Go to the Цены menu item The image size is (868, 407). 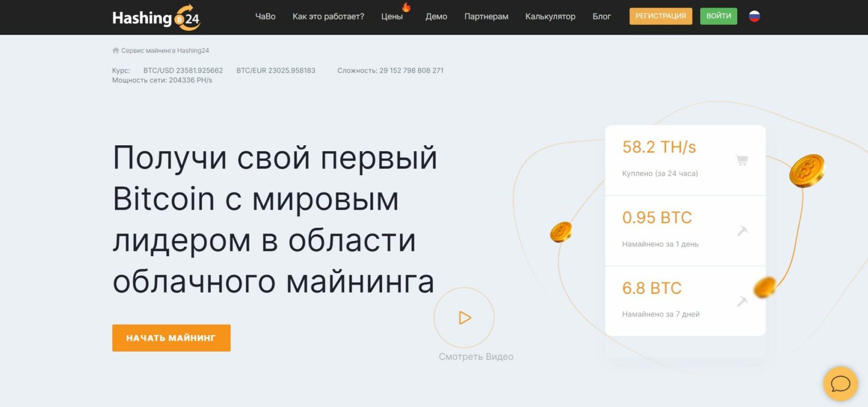tap(392, 16)
